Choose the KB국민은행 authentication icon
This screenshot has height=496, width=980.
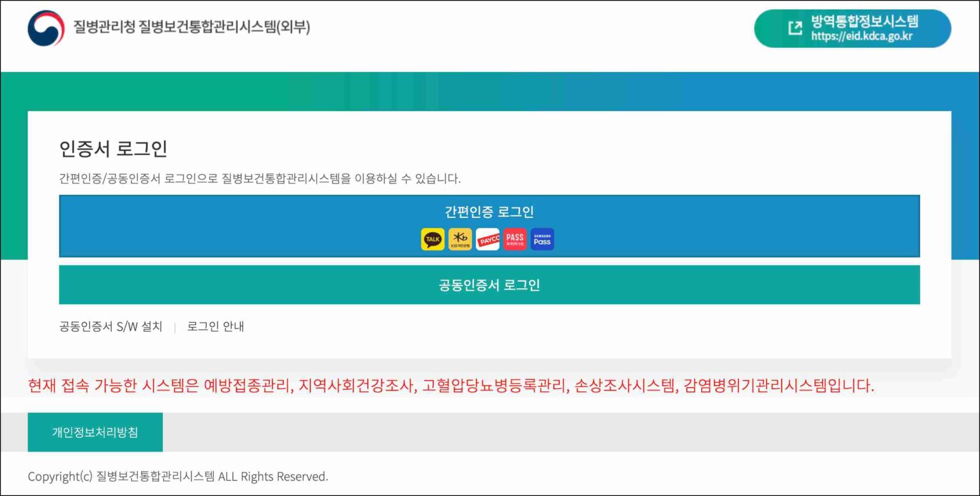click(460, 238)
